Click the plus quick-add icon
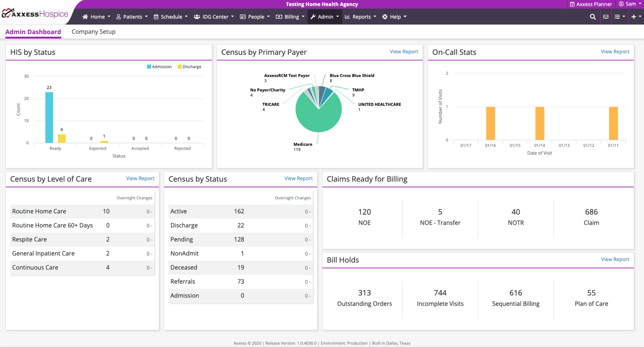644x347 pixels. tap(634, 17)
